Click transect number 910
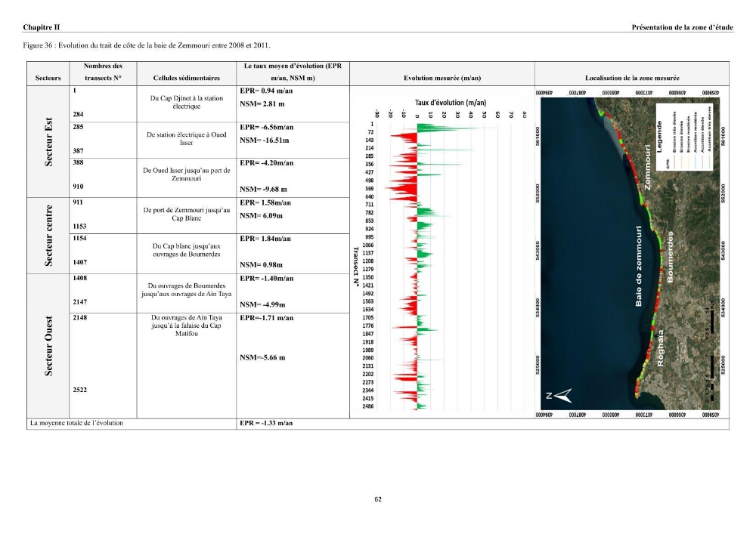Image resolution: width=756 pixels, height=534 pixels. click(x=78, y=187)
